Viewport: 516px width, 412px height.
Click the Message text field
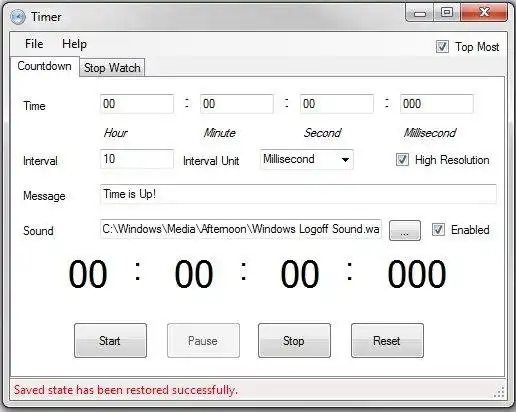tap(298, 194)
